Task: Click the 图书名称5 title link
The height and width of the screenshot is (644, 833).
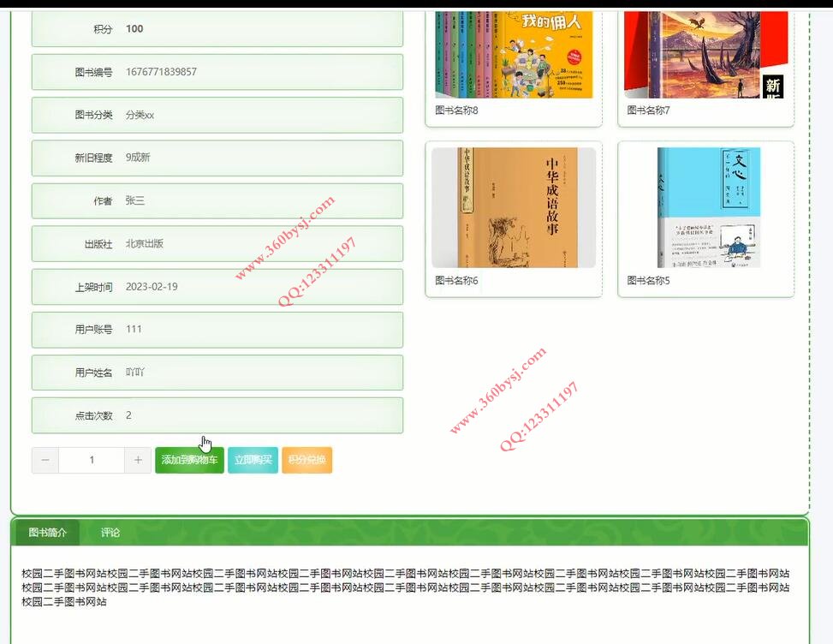Action: (648, 281)
